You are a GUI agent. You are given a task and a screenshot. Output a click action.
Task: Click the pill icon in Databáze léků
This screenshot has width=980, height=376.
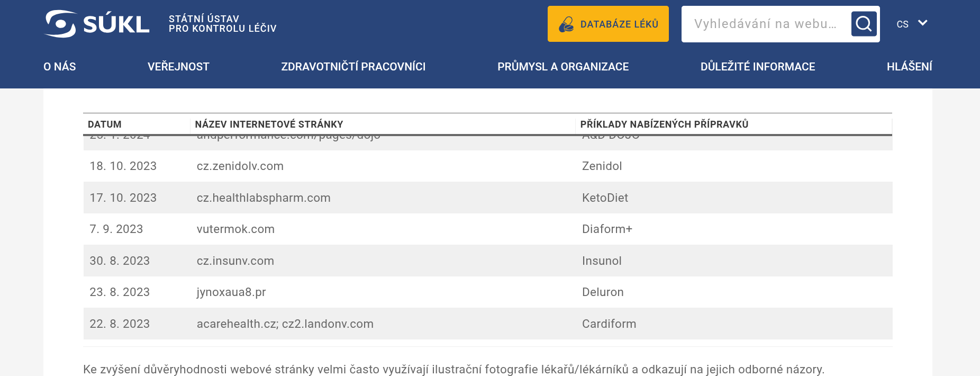pyautogui.click(x=566, y=24)
